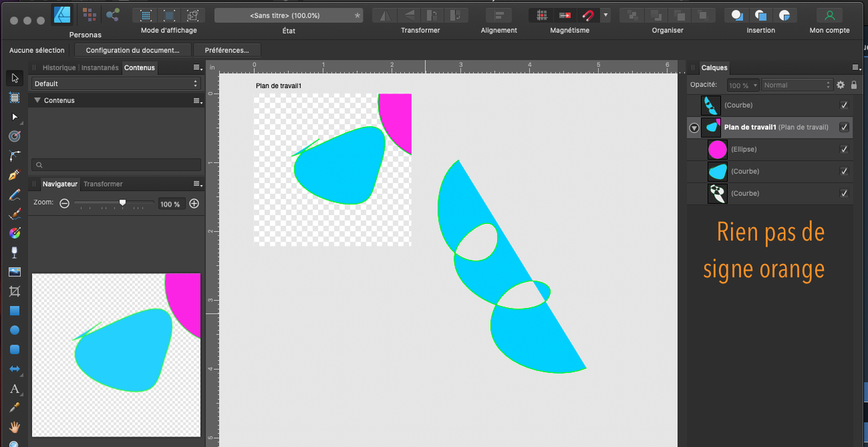Select the double arrow shape tool
Screen dimensions: 868x447
(14, 369)
